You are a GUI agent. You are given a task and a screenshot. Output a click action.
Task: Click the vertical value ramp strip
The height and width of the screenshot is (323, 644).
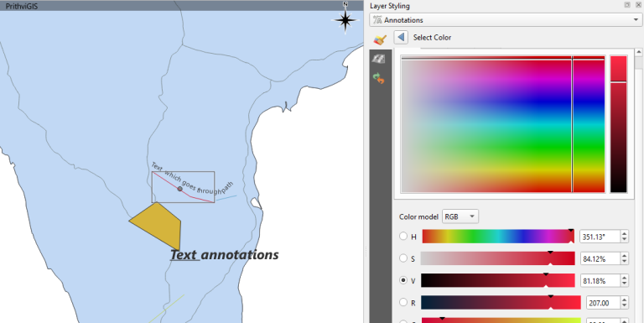[619, 124]
